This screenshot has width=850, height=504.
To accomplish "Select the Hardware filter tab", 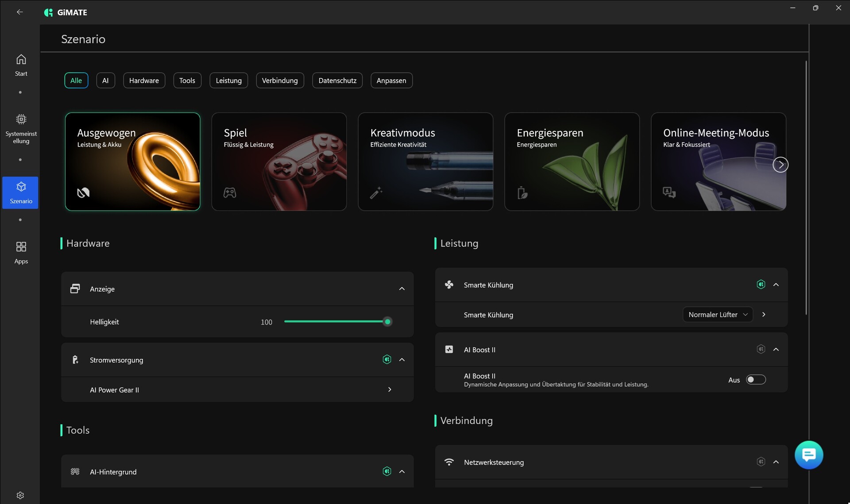I will tap(144, 81).
